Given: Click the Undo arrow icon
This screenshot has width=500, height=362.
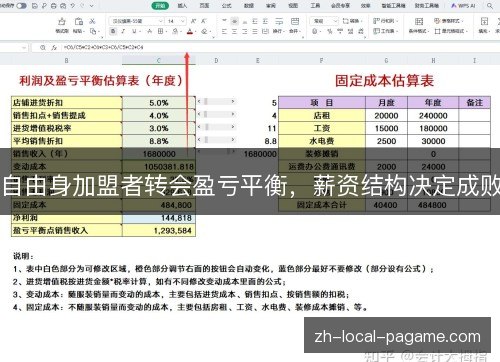Looking at the screenshot, I should click(72, 6).
